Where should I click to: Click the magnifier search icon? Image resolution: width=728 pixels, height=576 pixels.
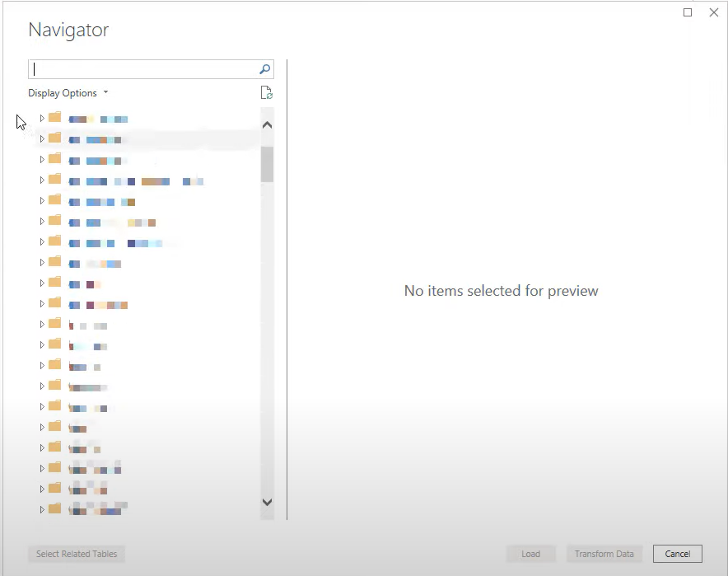[x=264, y=69]
